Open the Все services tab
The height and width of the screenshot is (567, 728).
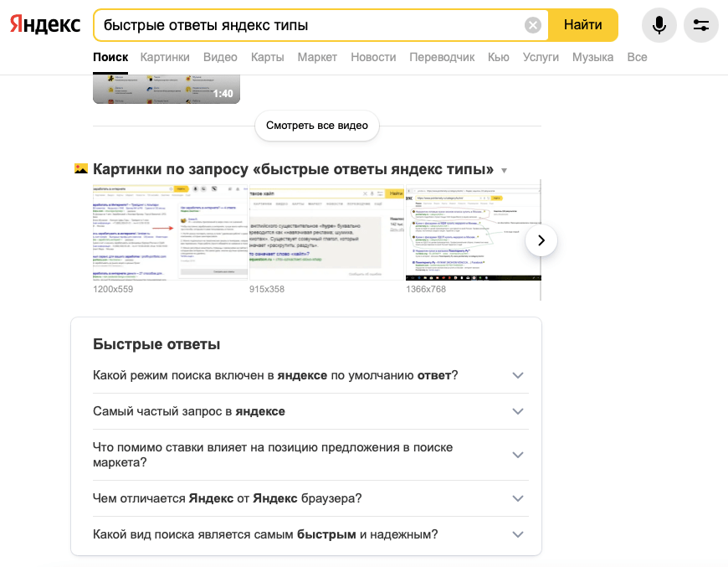(637, 57)
